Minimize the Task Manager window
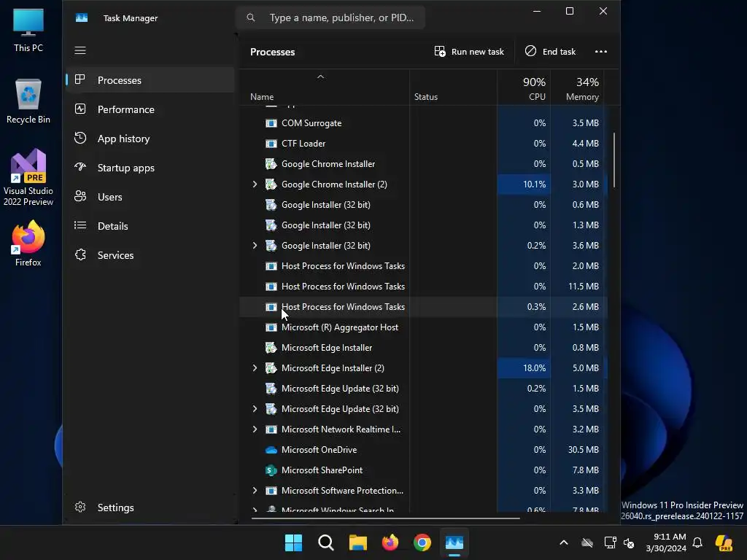This screenshot has width=747, height=560. (537, 11)
